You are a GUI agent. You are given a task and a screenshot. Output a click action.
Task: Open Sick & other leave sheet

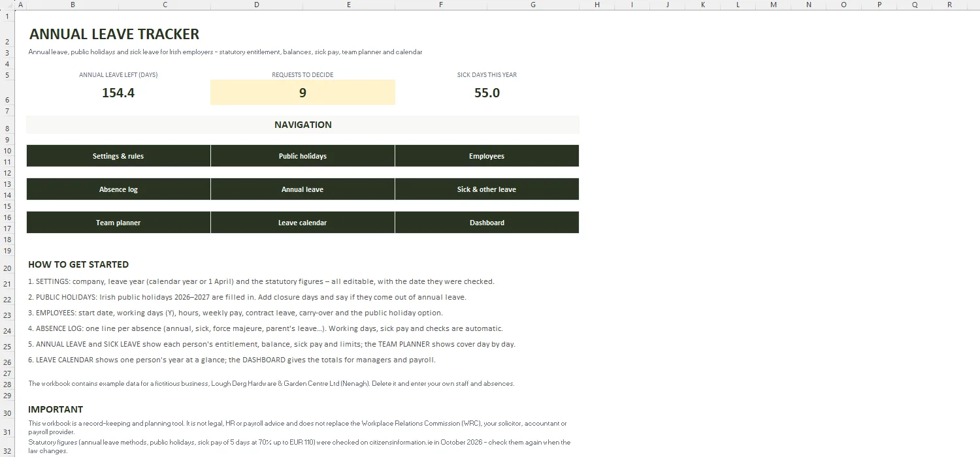pos(487,189)
